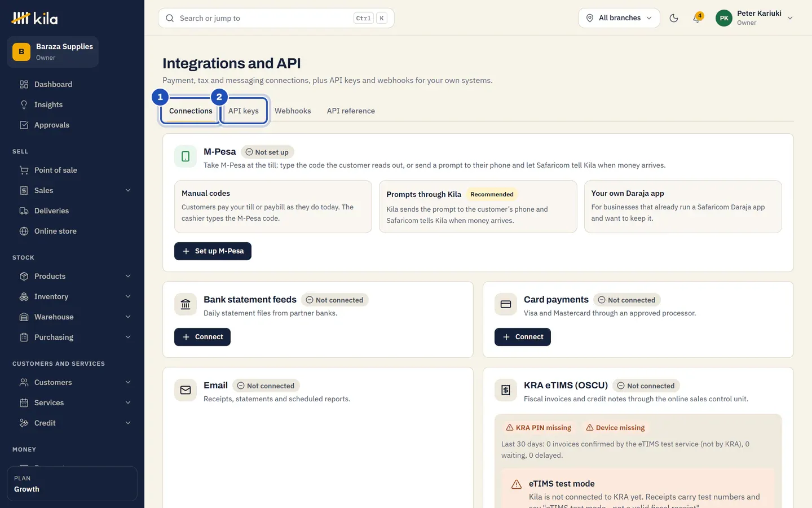Click the Plan Growth card
Image resolution: width=812 pixels, height=508 pixels.
pos(72,484)
